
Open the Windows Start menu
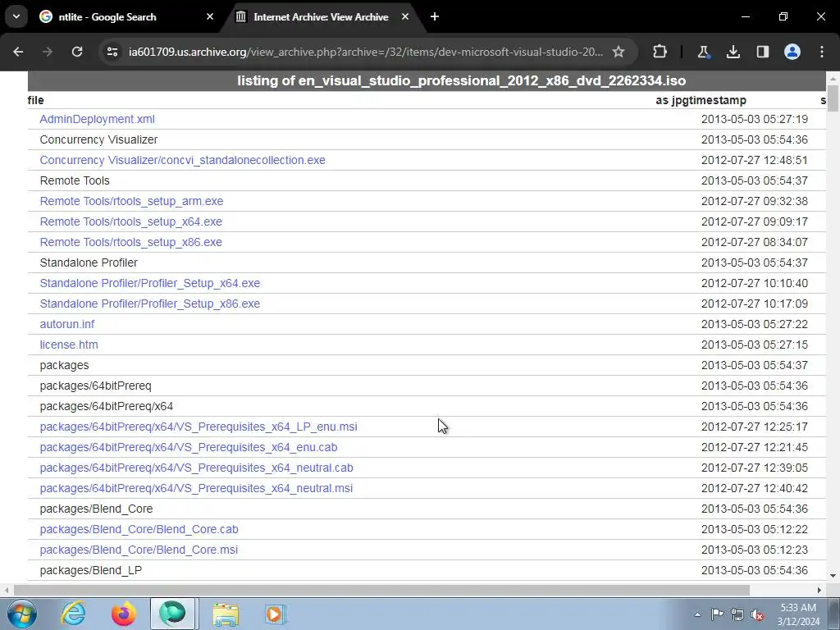[x=22, y=614]
